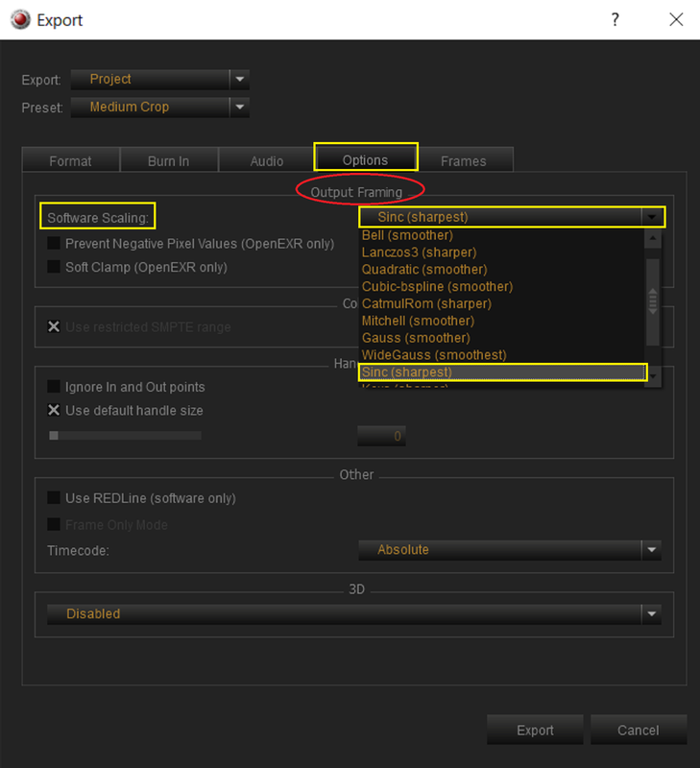This screenshot has height=768, width=700.
Task: Choose Gauss (smoother) scaling option
Action: [501, 339]
